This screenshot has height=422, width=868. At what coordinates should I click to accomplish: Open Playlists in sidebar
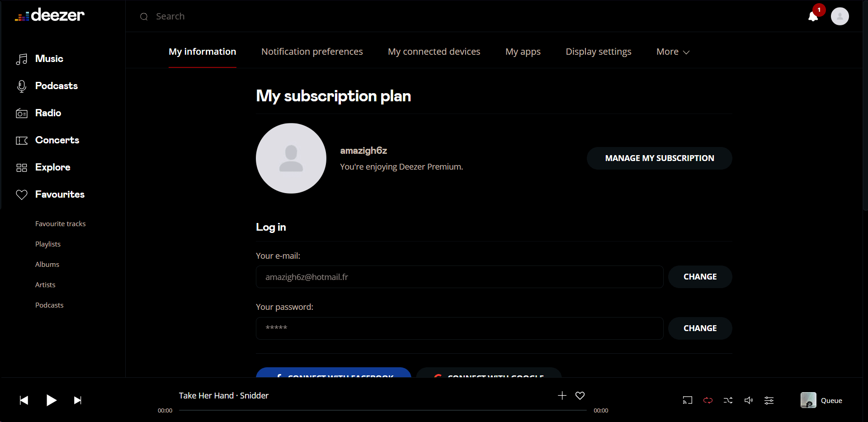[x=48, y=244]
